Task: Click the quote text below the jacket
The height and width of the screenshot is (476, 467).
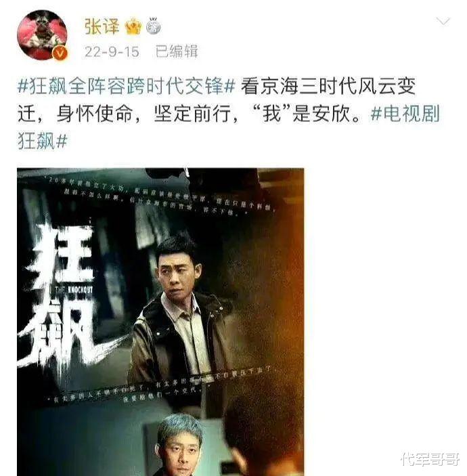Action: pyautogui.click(x=162, y=385)
